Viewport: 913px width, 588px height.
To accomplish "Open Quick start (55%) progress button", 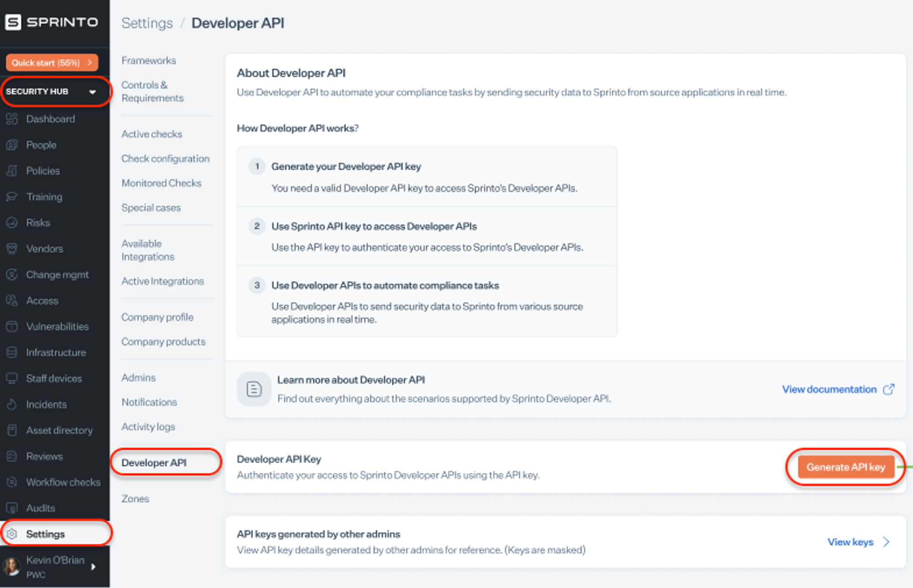I will click(52, 62).
